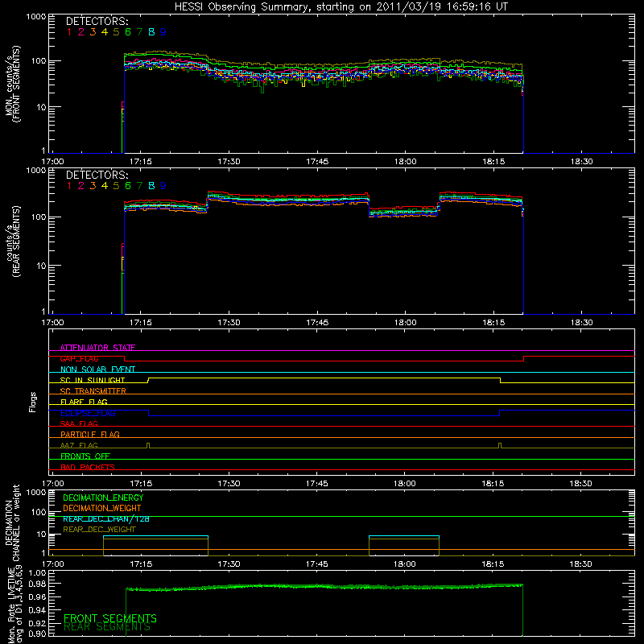Viewport: 644px width, 644px height.
Task: Click the DECIMATION_WEIGHT legend entry
Action: pos(102,509)
